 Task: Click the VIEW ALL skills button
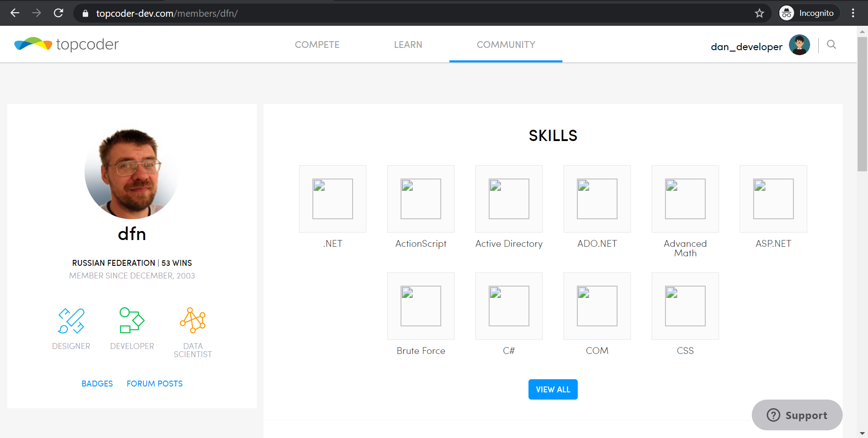pos(553,389)
